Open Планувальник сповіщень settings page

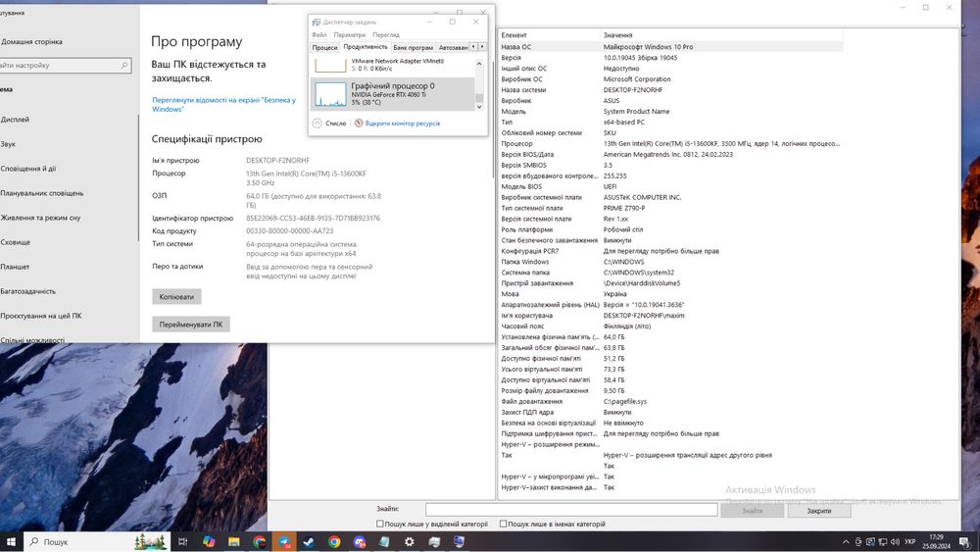coord(42,193)
